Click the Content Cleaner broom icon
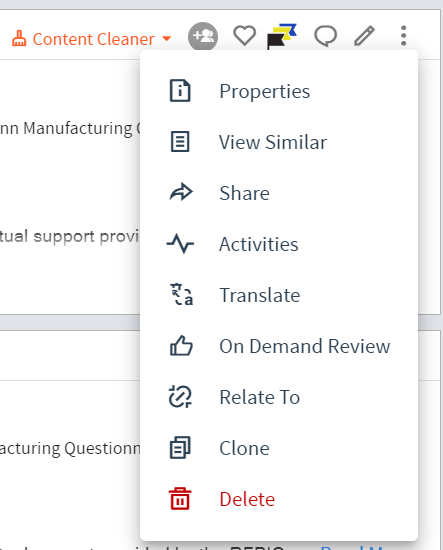The width and height of the screenshot is (443, 550). click(x=19, y=38)
